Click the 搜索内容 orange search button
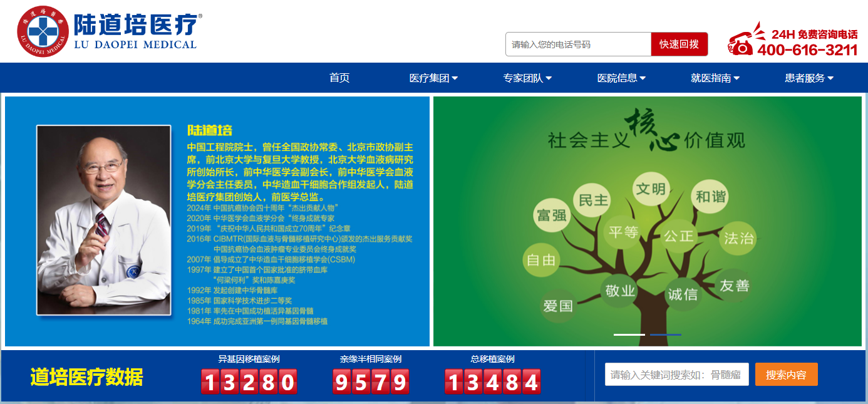 (x=786, y=375)
